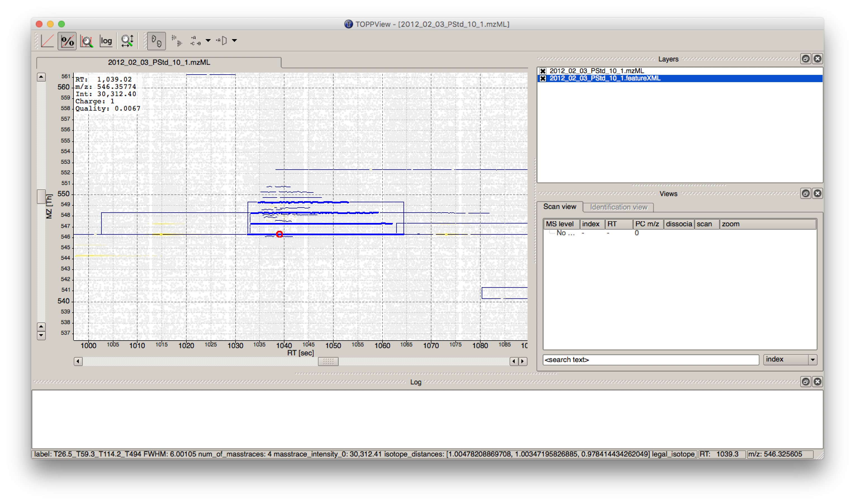Reset zoom with magnifier icon
The height and width of the screenshot is (504, 855).
pos(127,41)
